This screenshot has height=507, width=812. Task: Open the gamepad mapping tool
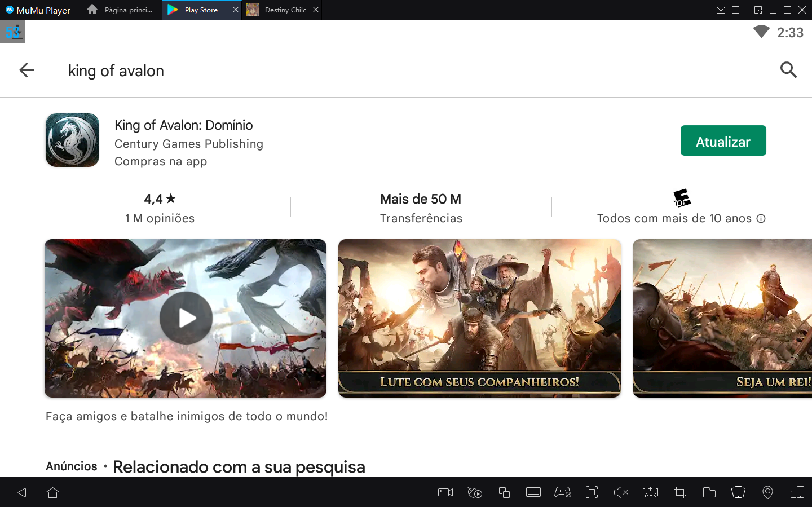pos(562,492)
